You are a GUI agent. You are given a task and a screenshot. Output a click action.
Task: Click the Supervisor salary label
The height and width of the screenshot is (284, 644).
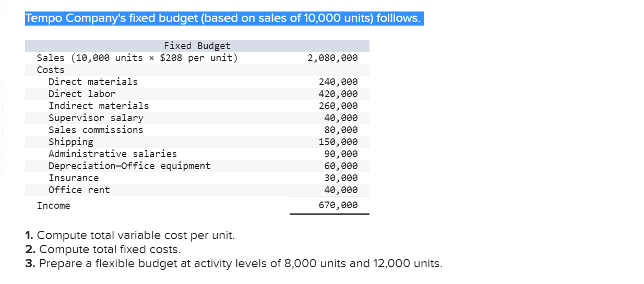[96, 118]
